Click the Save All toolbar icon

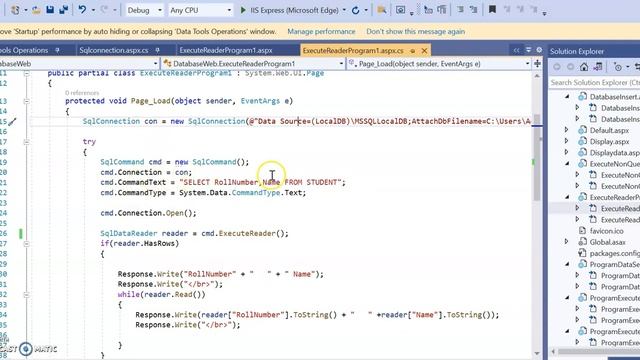pos(63,10)
